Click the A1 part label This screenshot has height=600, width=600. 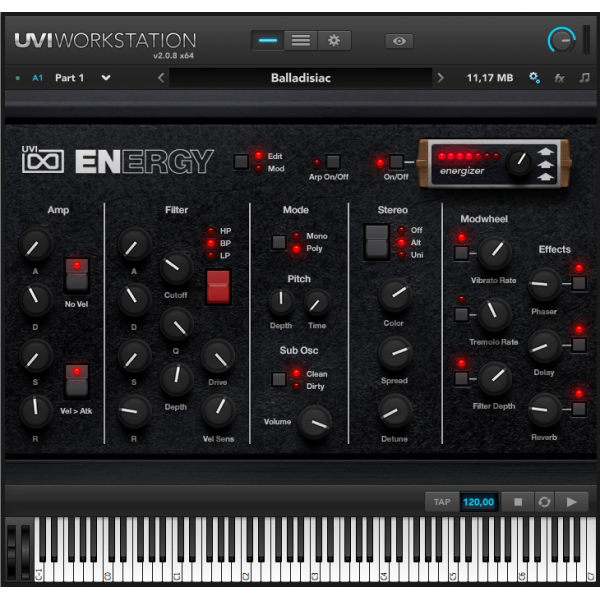click(x=38, y=78)
